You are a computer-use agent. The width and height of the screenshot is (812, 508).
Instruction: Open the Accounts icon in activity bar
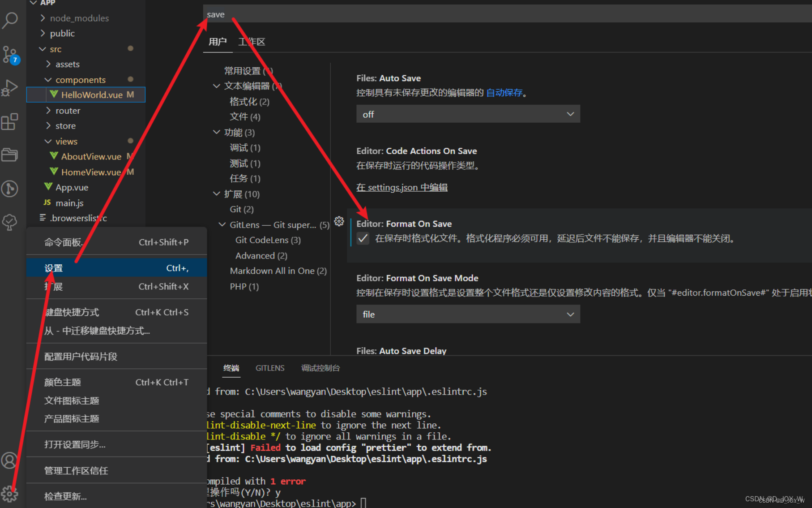10,460
